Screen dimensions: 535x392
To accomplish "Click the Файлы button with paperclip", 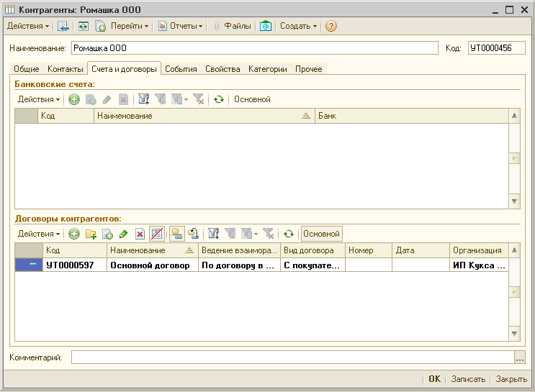I will pyautogui.click(x=232, y=26).
